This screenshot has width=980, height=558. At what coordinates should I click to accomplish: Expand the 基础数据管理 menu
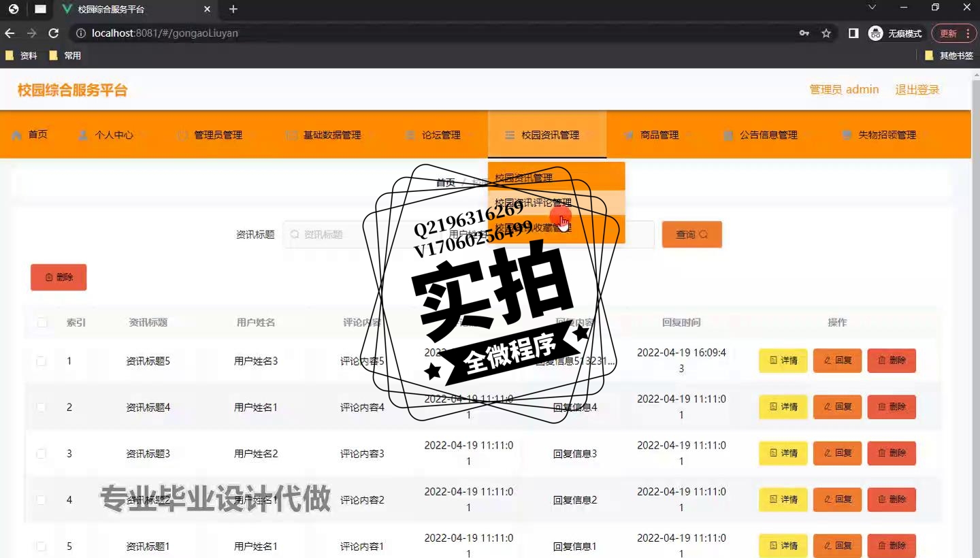tap(328, 135)
